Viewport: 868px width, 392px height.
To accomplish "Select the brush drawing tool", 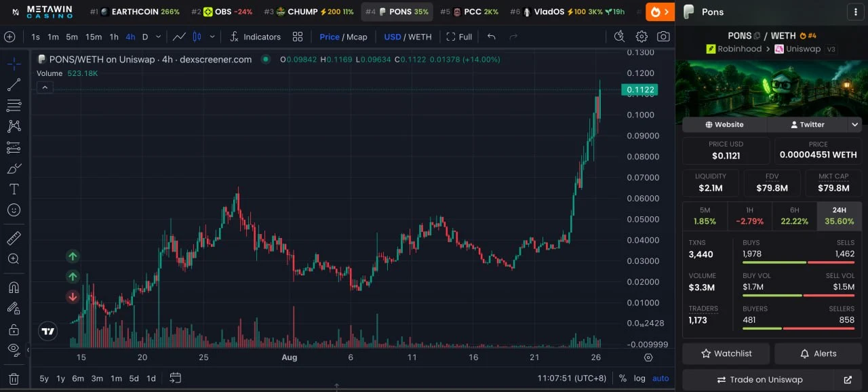I will click(x=14, y=168).
